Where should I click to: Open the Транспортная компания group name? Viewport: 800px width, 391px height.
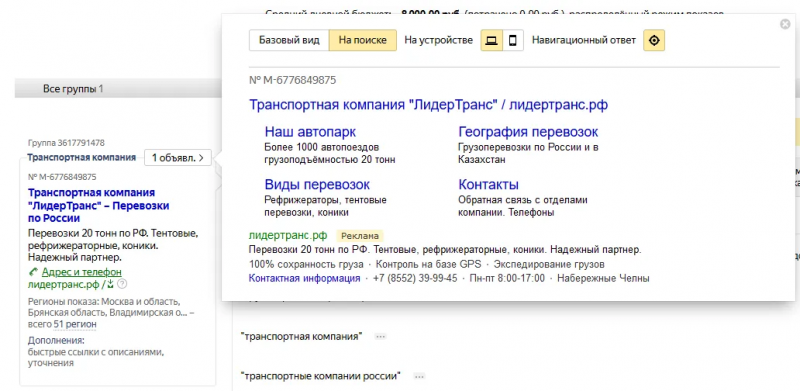click(82, 157)
